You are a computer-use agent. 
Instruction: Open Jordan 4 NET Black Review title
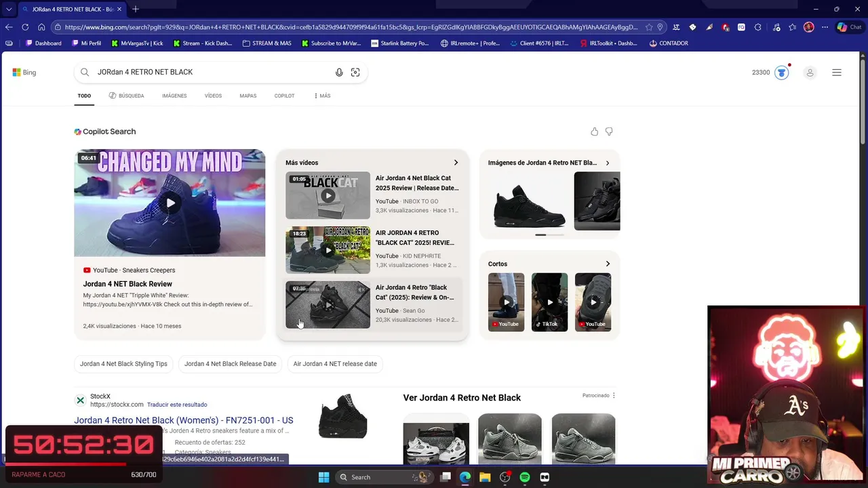pos(127,284)
